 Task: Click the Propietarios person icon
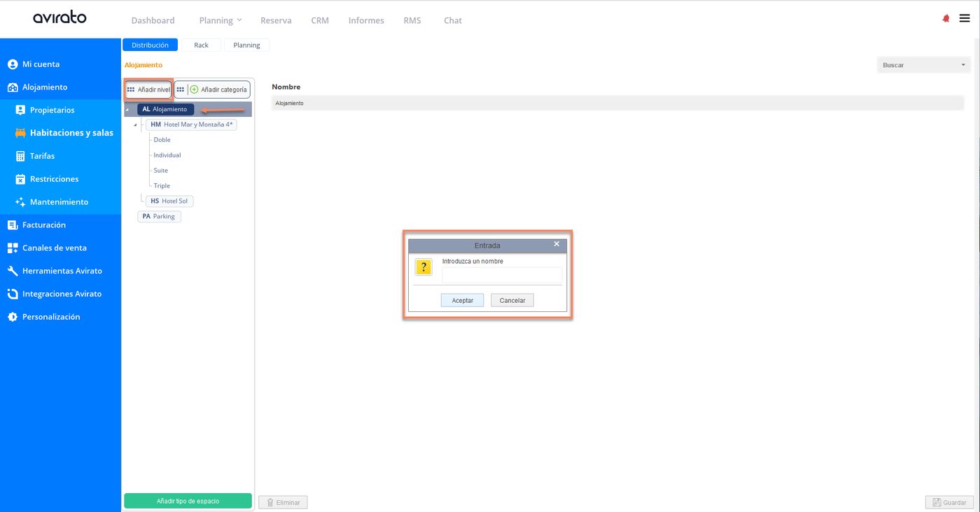coord(20,110)
